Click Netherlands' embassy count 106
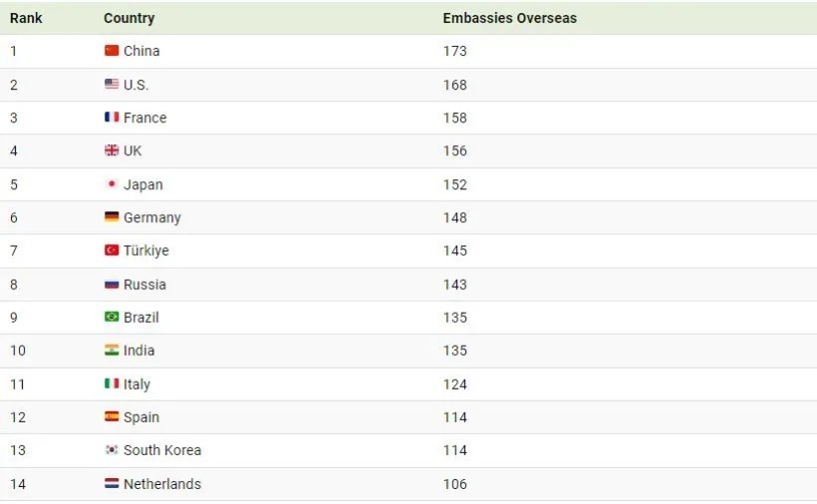 tap(454, 484)
